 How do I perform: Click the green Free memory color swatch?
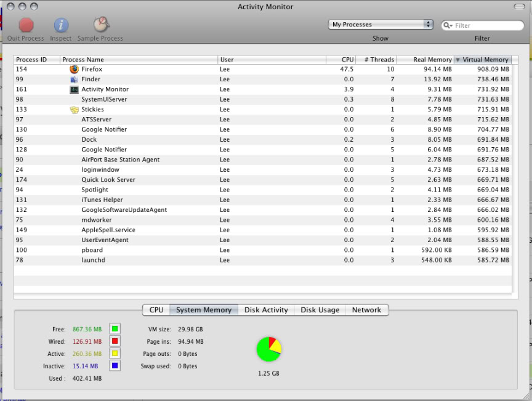click(115, 329)
